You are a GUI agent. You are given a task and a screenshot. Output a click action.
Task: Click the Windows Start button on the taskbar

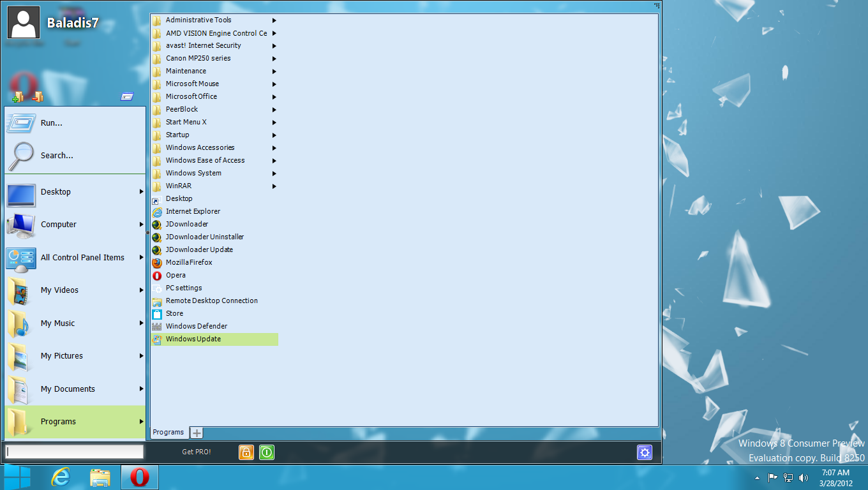point(17,477)
